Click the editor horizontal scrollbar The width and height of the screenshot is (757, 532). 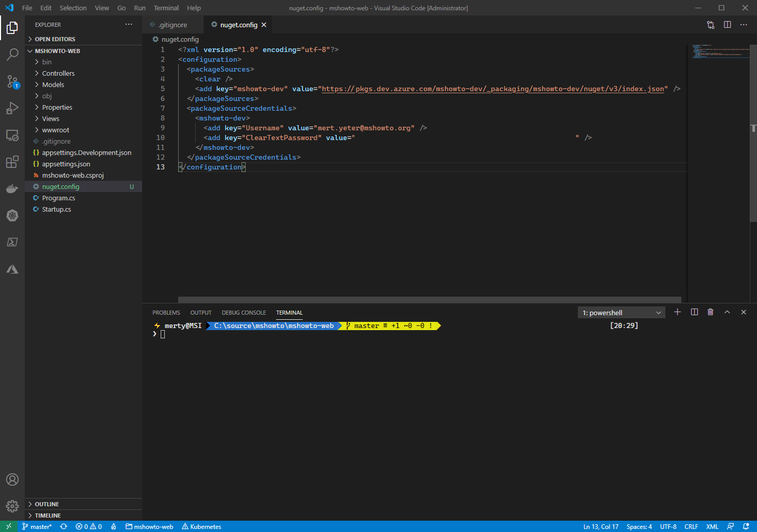coord(429,300)
